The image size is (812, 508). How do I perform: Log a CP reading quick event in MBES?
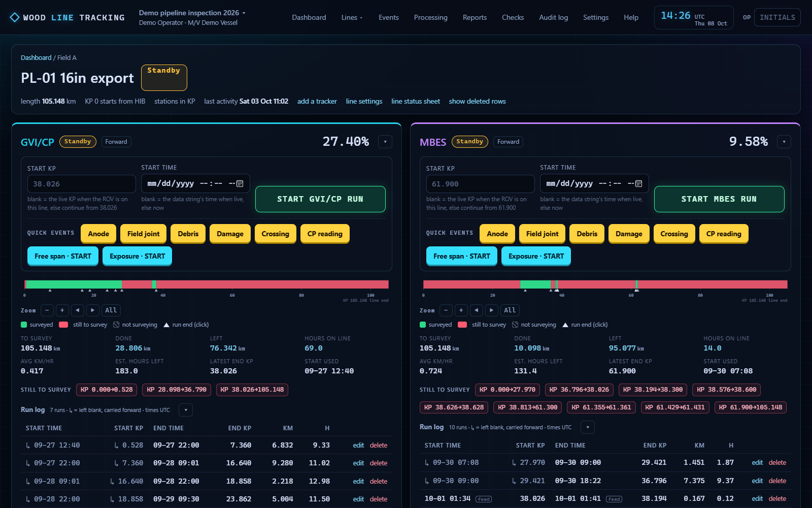coord(724,234)
